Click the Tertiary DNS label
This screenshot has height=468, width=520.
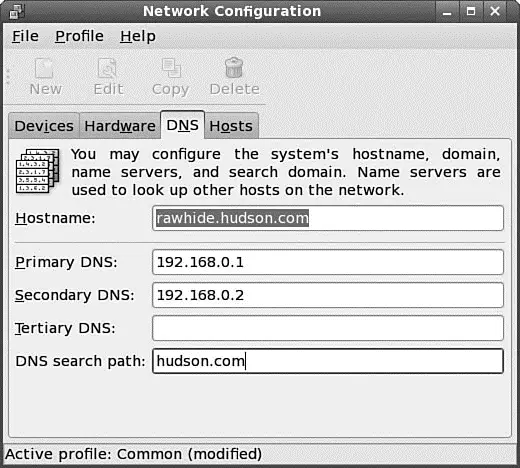(x=65, y=328)
